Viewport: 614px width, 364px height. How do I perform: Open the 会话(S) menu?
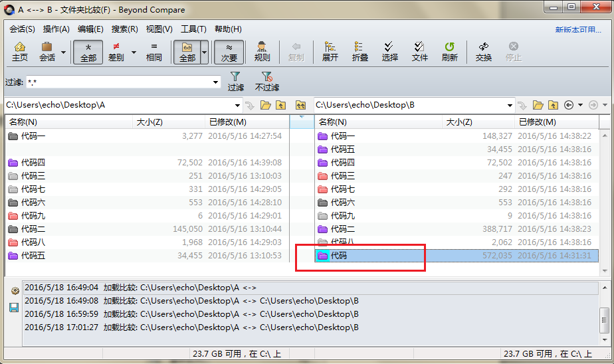(23, 29)
